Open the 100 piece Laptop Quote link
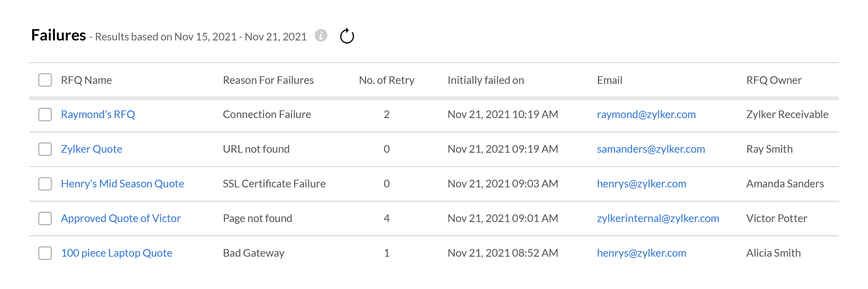This screenshot has height=289, width=868. (x=116, y=253)
